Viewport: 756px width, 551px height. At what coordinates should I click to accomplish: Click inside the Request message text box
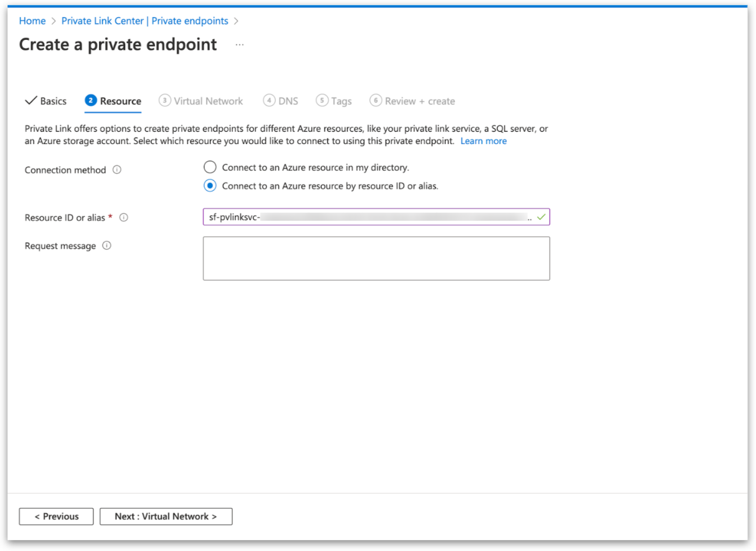pos(376,259)
